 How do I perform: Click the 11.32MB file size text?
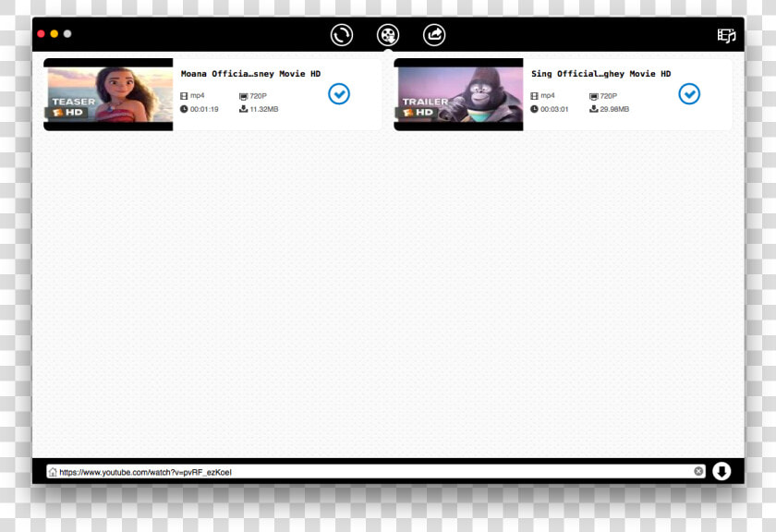264,109
